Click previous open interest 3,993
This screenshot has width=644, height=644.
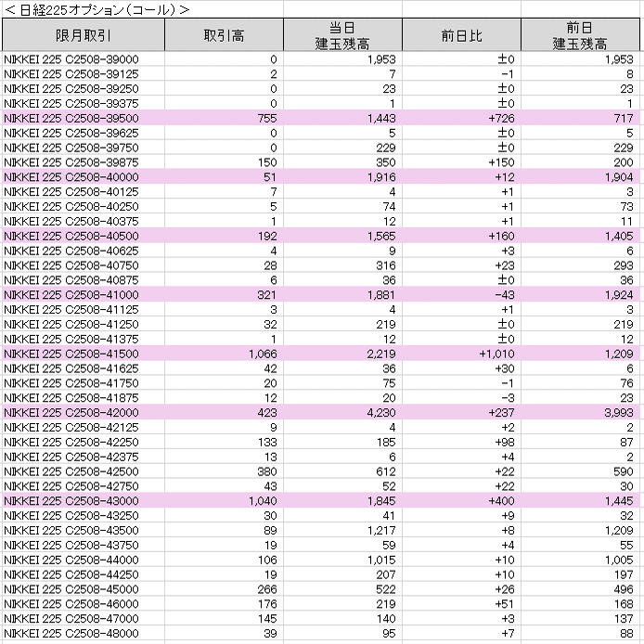tap(619, 413)
